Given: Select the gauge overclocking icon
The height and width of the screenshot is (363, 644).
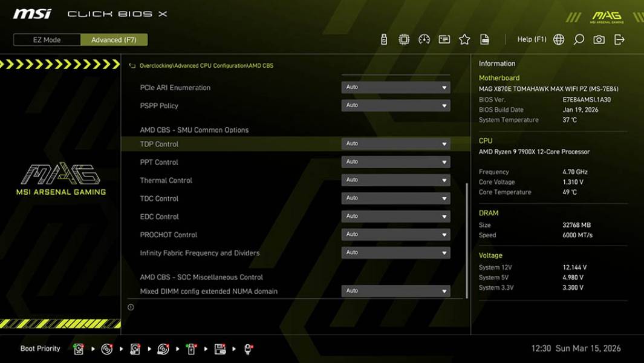Looking at the screenshot, I should tap(424, 39).
